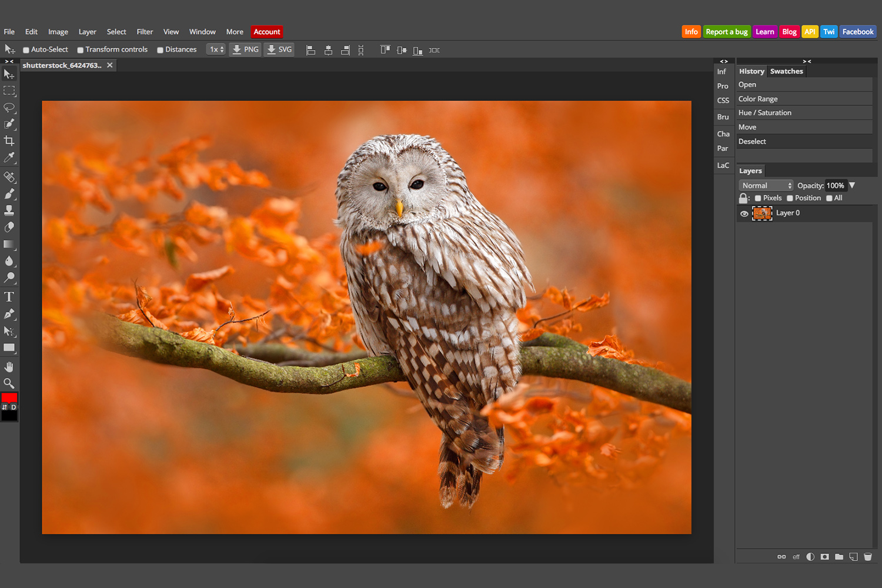The width and height of the screenshot is (882, 588).
Task: Pick the Eyedropper tool
Action: (9, 158)
